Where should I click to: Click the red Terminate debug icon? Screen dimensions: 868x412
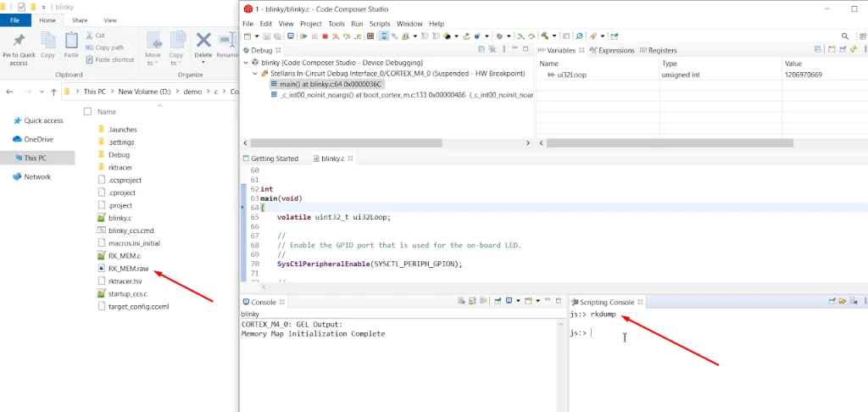coord(325,36)
